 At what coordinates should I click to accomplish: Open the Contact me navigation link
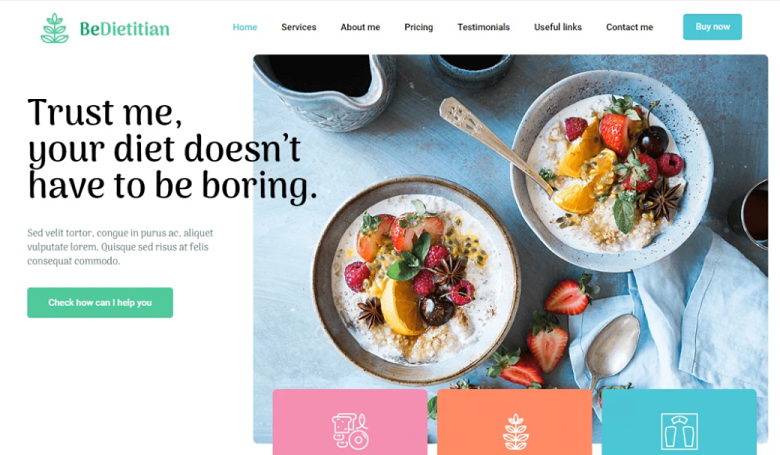click(629, 27)
